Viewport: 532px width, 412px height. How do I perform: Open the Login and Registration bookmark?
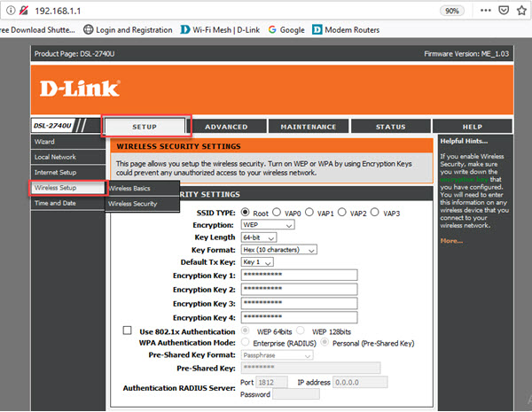128,30
